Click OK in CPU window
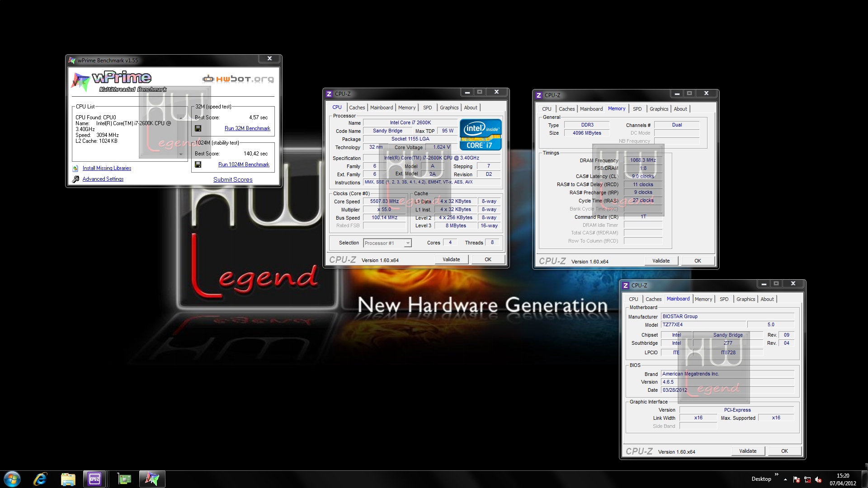The width and height of the screenshot is (868, 488). (x=488, y=259)
